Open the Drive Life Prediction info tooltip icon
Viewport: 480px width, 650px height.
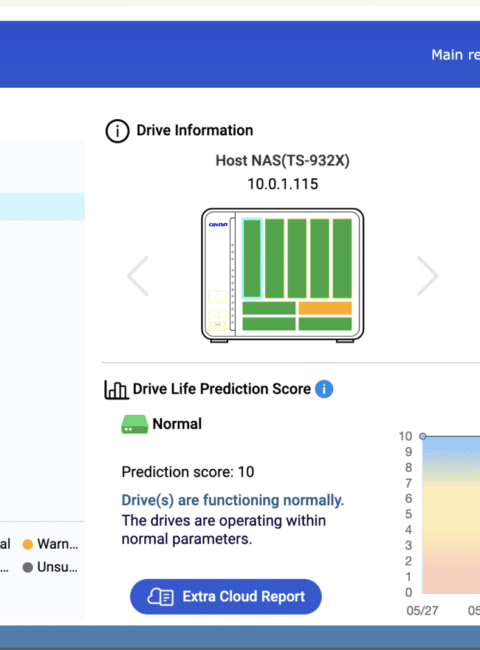coord(324,389)
